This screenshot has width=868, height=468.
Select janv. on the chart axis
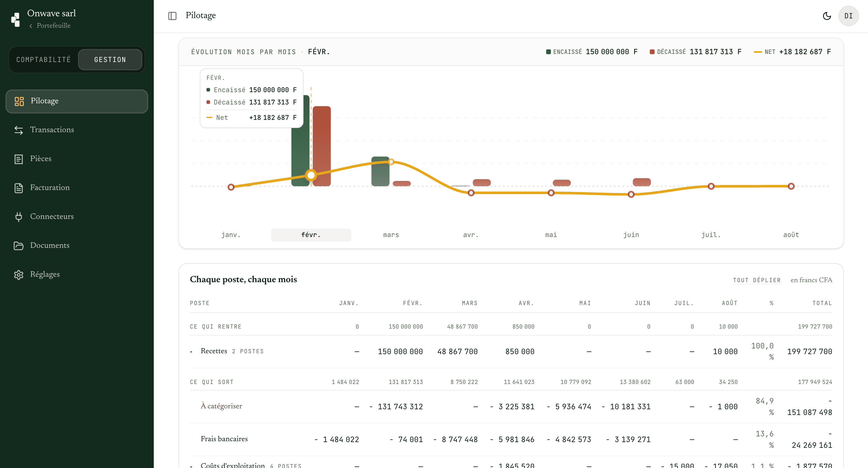pos(231,235)
